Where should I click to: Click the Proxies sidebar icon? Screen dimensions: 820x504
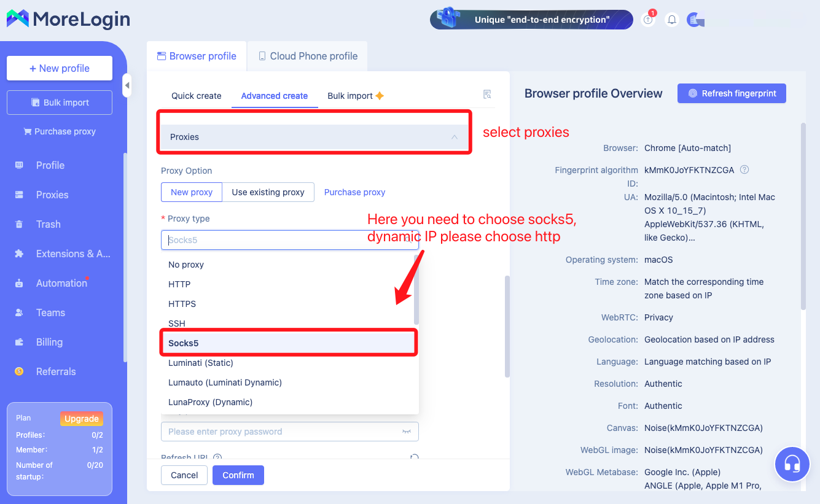point(19,195)
